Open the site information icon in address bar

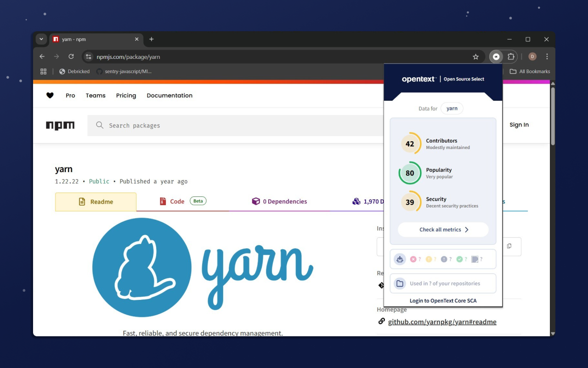pyautogui.click(x=89, y=57)
